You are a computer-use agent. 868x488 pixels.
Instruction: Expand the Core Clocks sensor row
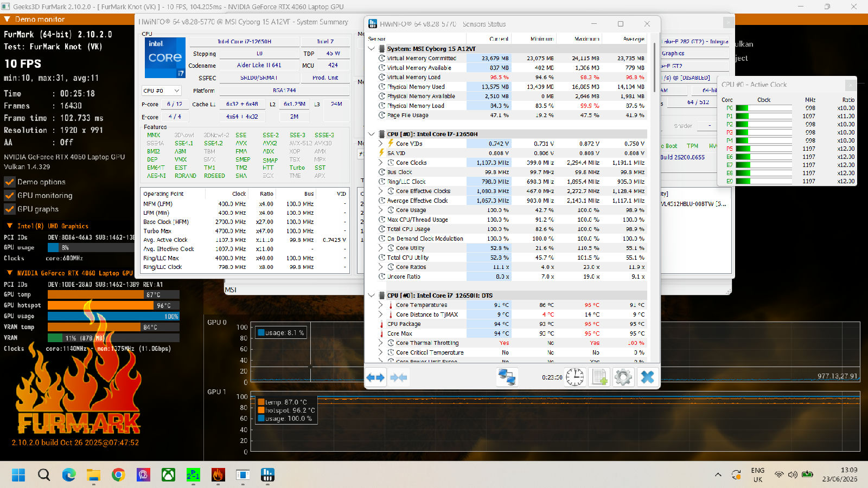(381, 163)
